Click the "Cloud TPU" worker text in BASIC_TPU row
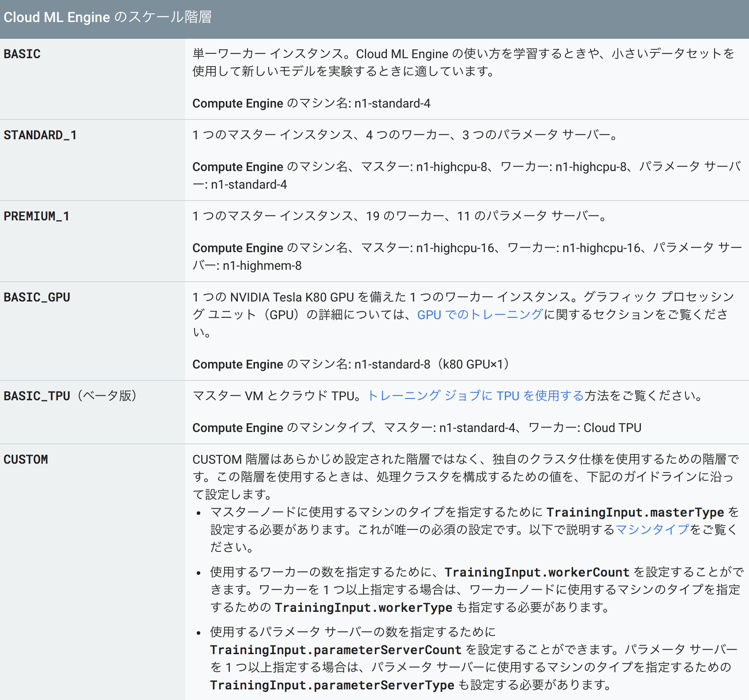The image size is (749, 700). tap(612, 428)
